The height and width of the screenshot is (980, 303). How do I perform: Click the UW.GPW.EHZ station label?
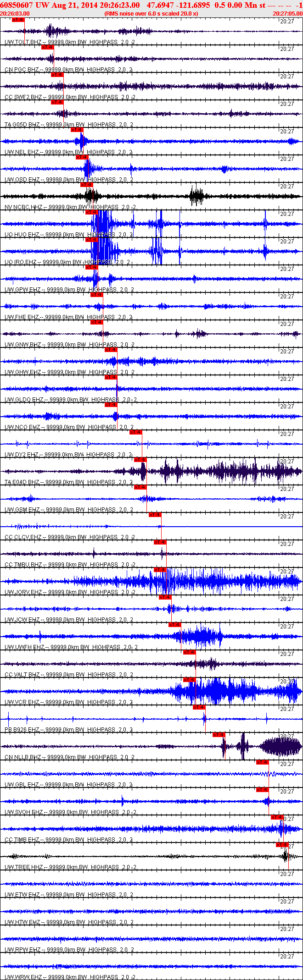(22, 290)
